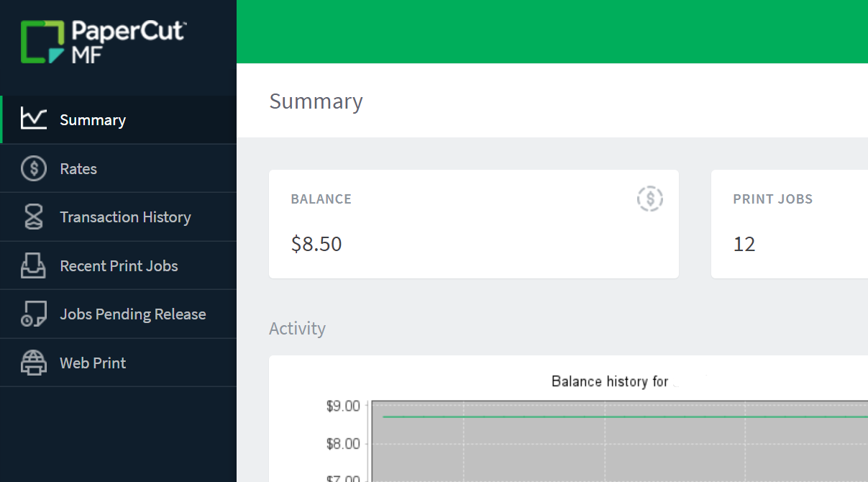Click the dollar icon on Balance card
This screenshot has height=482, width=868.
(x=650, y=199)
